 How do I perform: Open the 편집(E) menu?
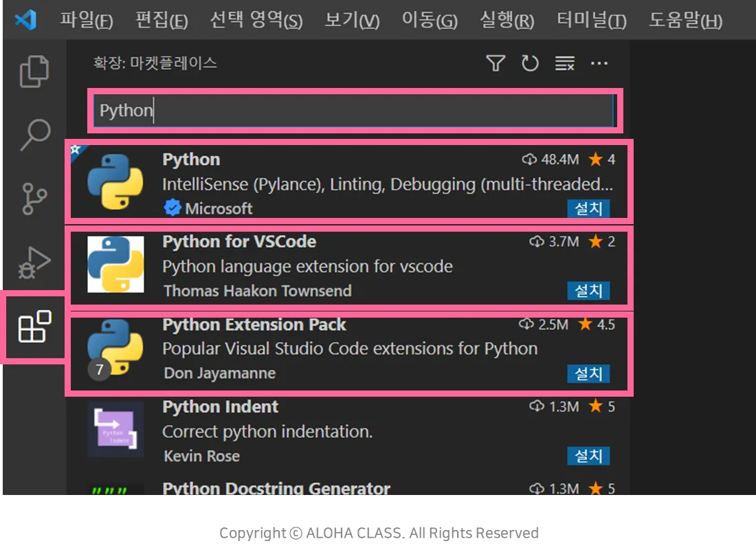click(162, 20)
